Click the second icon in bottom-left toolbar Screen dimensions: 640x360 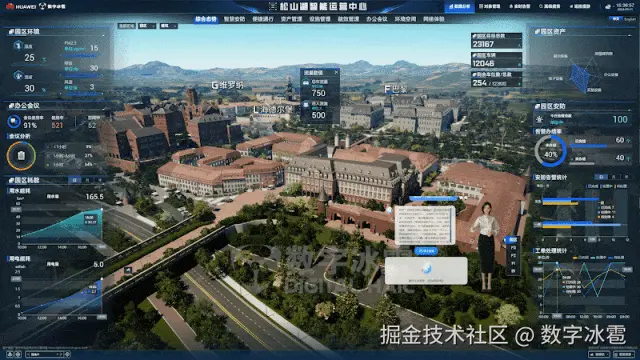pos(18,354)
